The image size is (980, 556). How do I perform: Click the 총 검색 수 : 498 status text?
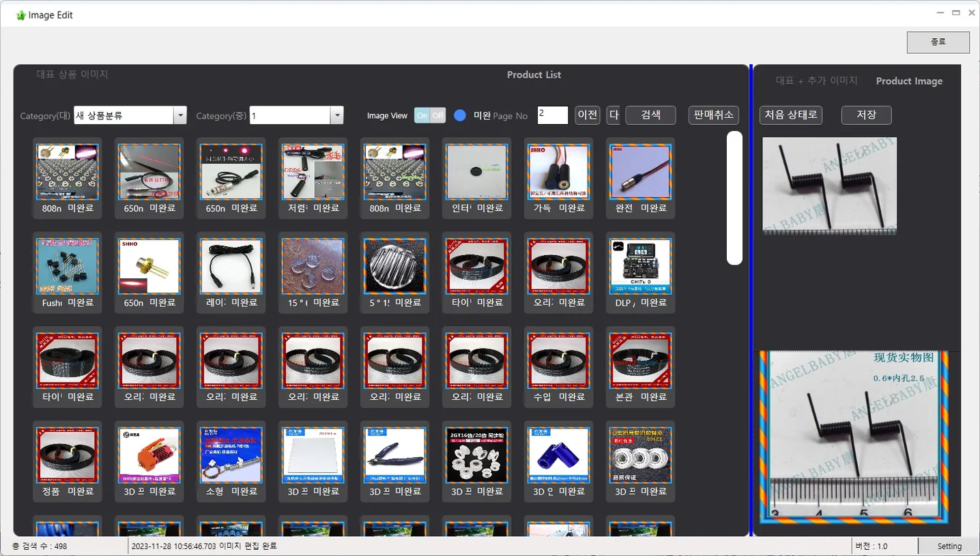(40, 546)
